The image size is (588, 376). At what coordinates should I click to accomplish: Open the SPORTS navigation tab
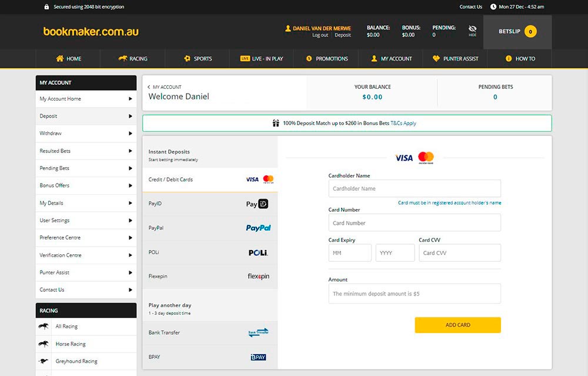click(x=197, y=58)
